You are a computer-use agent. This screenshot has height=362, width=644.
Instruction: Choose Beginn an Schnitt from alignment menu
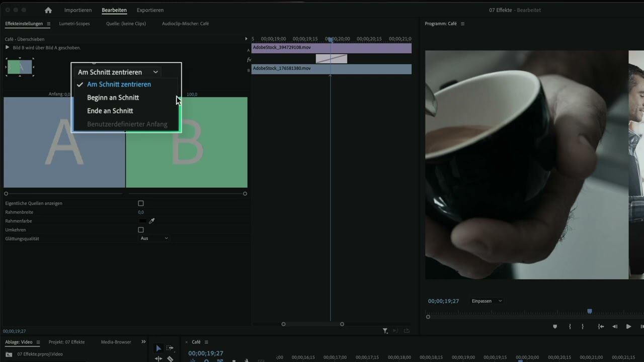point(113,98)
